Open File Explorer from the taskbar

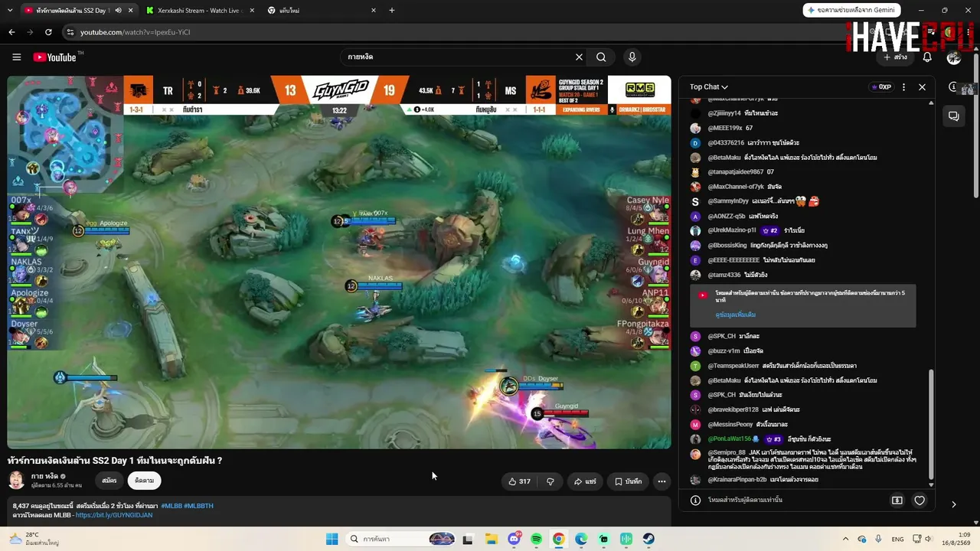[491, 539]
